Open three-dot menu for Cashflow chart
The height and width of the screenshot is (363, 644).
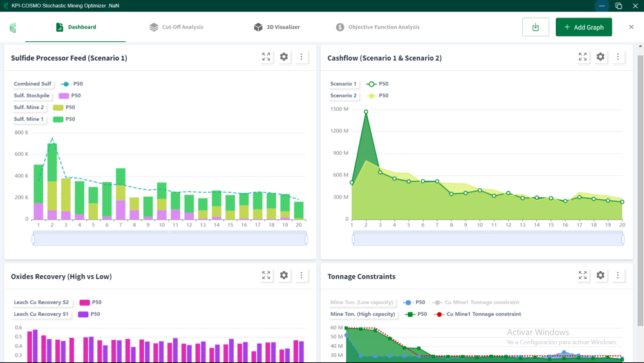click(618, 57)
